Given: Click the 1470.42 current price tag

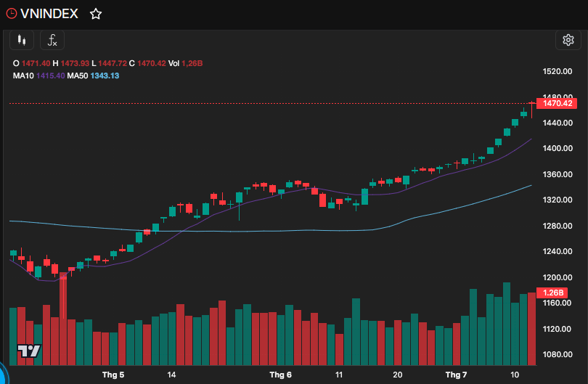Looking at the screenshot, I should pos(557,104).
